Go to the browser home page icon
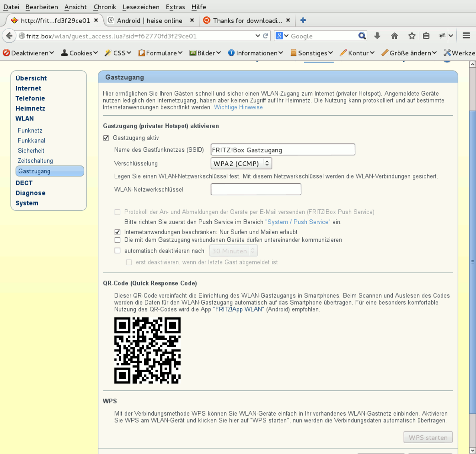This screenshot has height=454, width=476. (395, 36)
